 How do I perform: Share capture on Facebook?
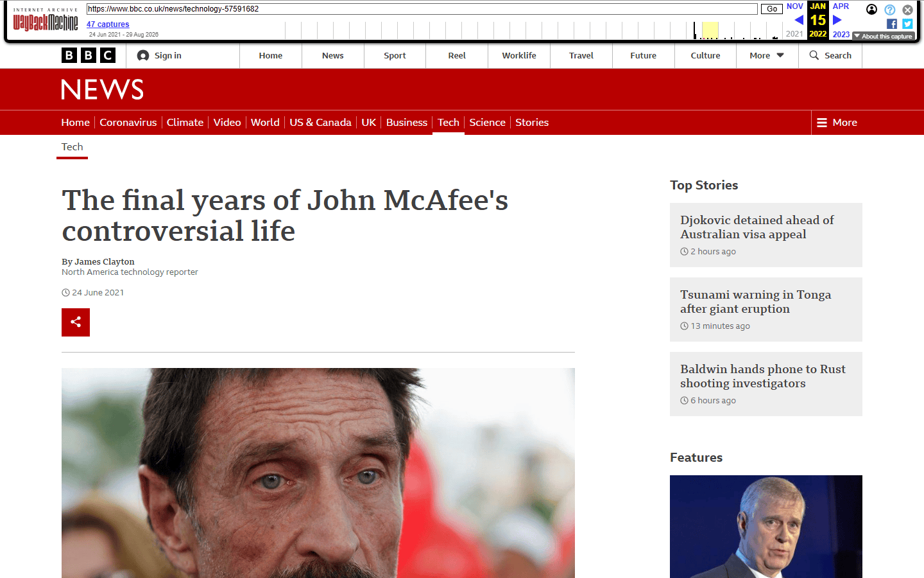[x=892, y=24]
